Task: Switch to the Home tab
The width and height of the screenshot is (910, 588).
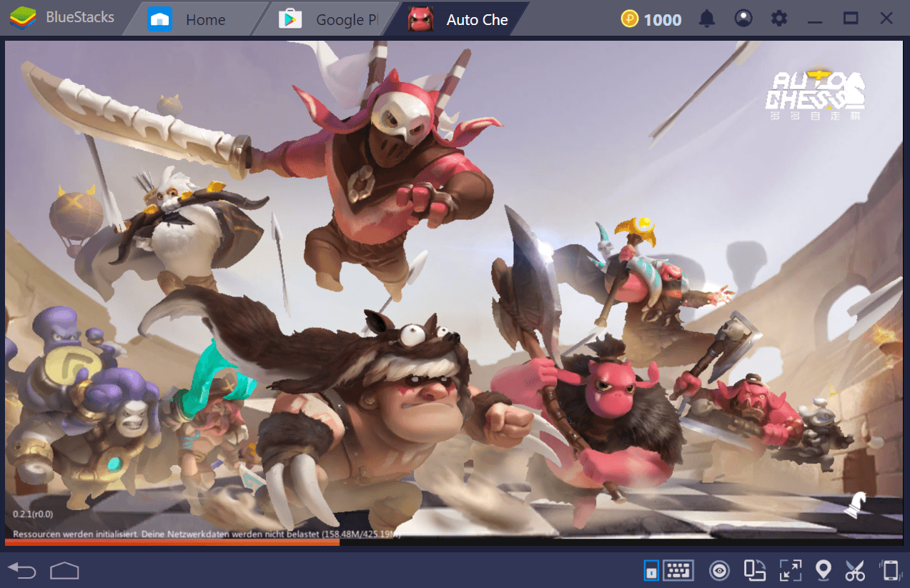Action: (x=194, y=19)
